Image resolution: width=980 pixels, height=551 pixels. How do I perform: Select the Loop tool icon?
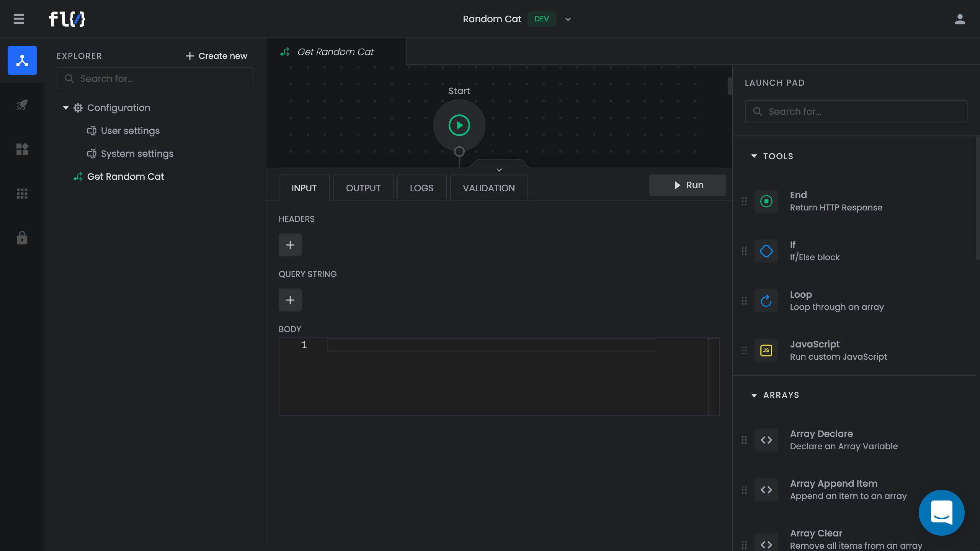(766, 301)
